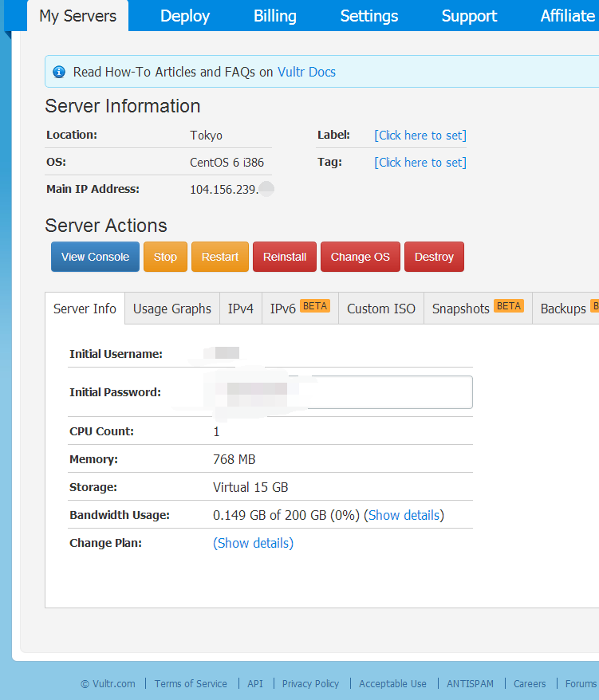Click the info icon beside Vultr Docs notice
The height and width of the screenshot is (700, 599).
pos(59,72)
